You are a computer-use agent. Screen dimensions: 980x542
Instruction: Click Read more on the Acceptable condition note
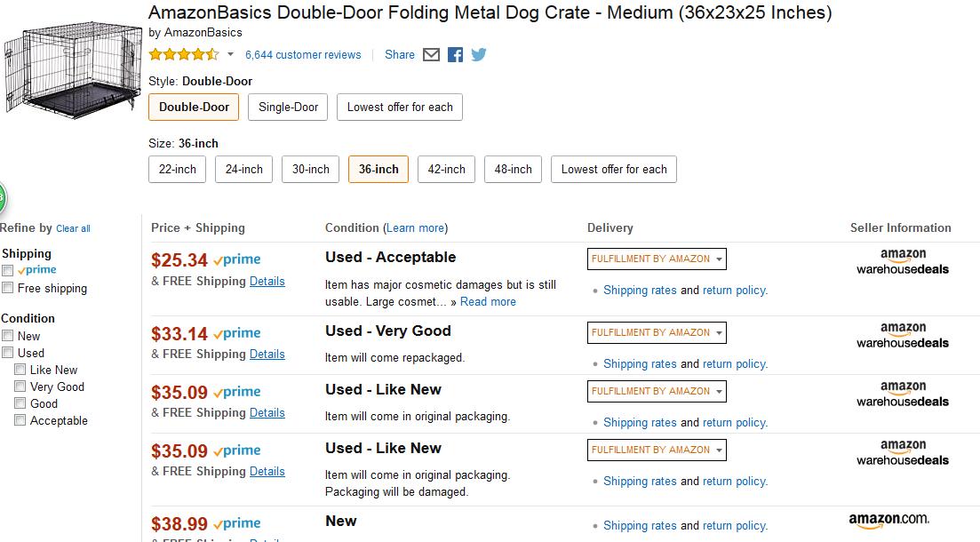488,302
